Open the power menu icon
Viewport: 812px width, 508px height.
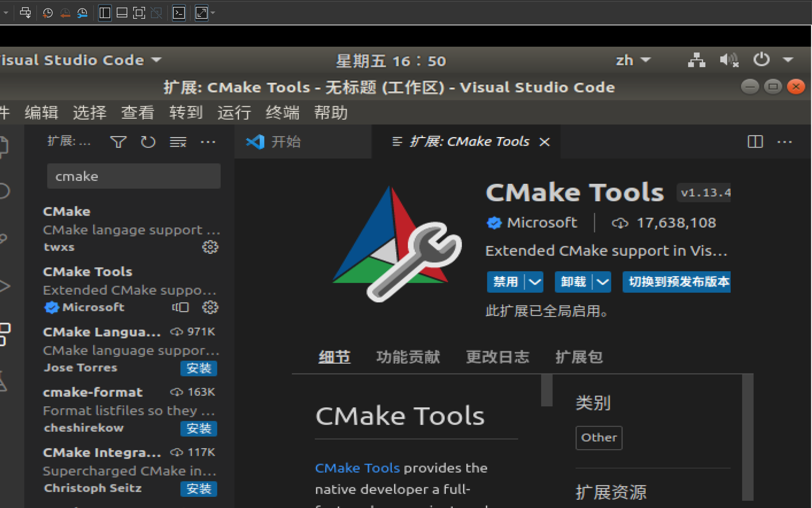[x=761, y=60]
